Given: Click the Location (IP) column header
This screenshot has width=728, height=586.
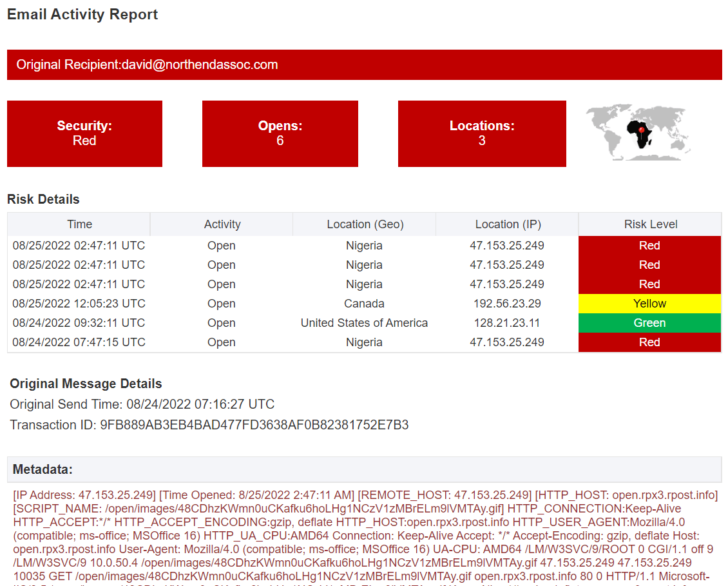Looking at the screenshot, I should tap(507, 224).
